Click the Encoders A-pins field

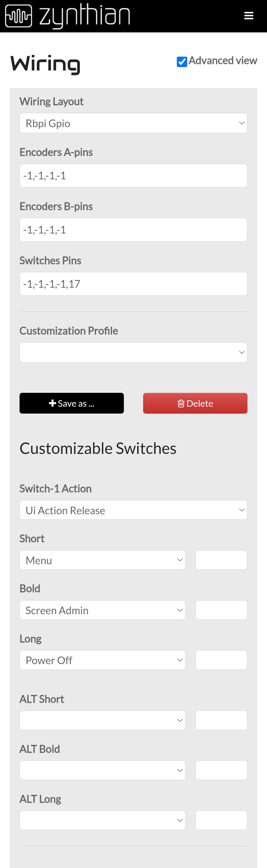pos(133,176)
